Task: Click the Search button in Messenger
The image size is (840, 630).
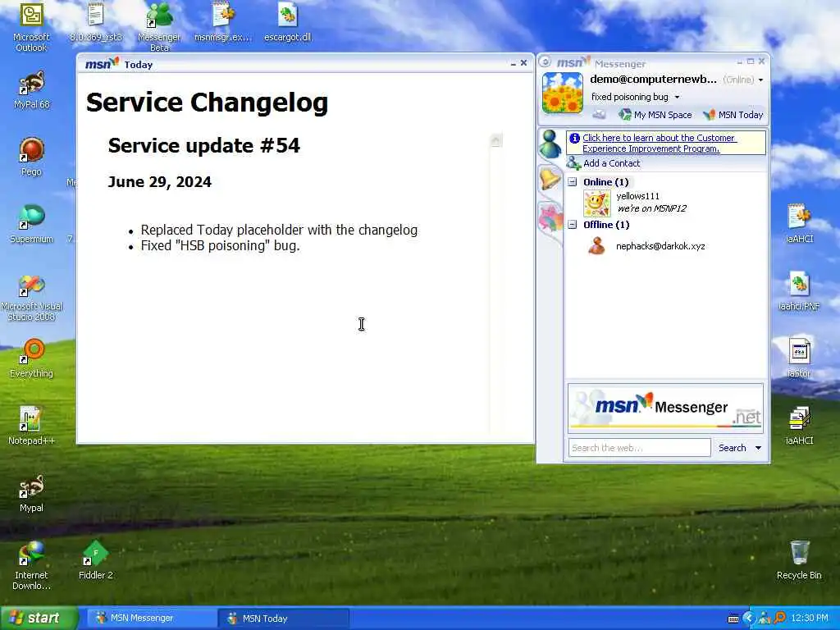Action: (x=732, y=448)
